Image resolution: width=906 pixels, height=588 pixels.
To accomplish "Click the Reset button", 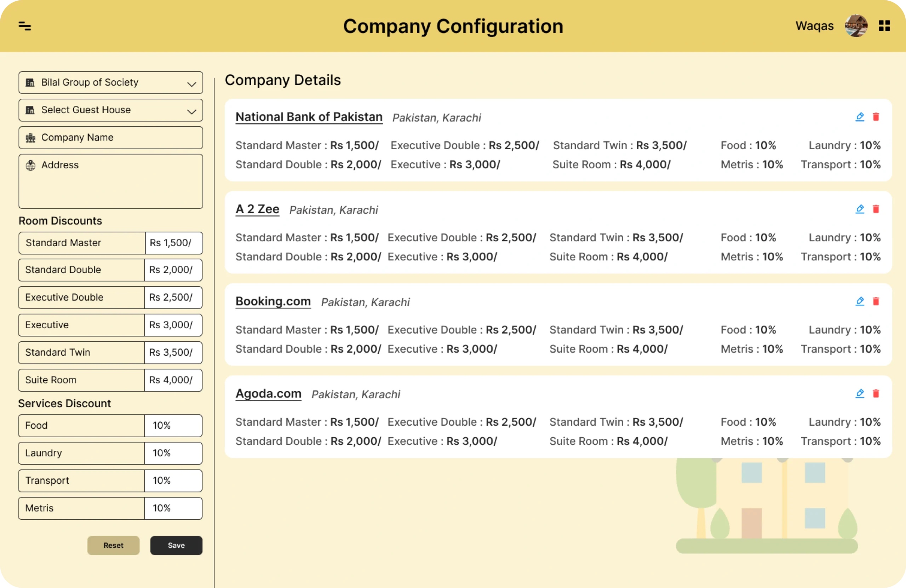I will tap(114, 546).
